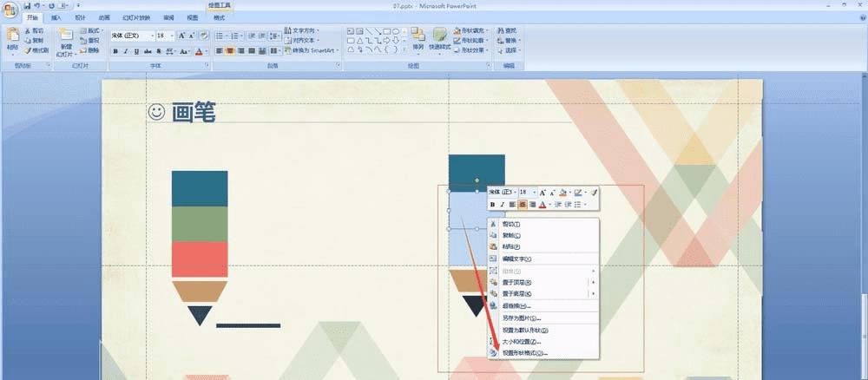This screenshot has width=868, height=380.
Task: Click ribbon font color button
Action: coord(199,51)
